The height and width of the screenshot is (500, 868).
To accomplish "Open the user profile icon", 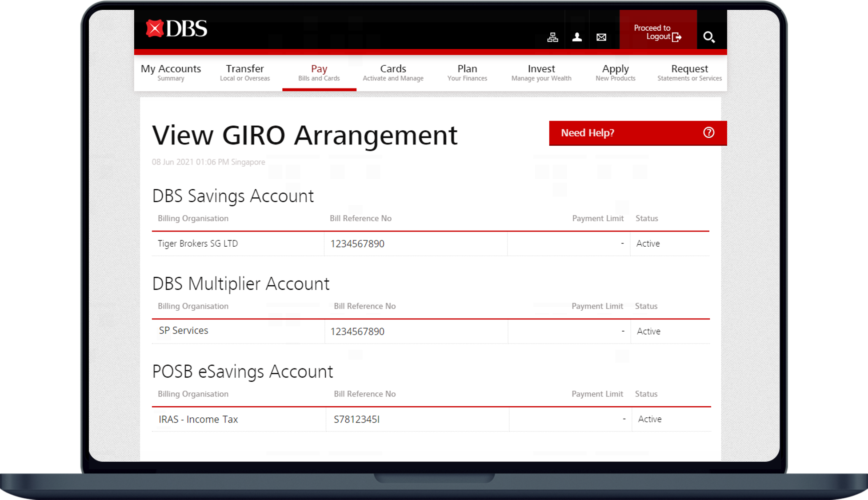I will click(x=577, y=37).
